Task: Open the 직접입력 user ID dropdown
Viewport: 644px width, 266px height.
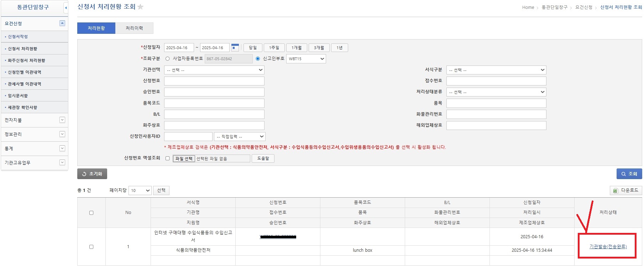Action: click(240, 137)
